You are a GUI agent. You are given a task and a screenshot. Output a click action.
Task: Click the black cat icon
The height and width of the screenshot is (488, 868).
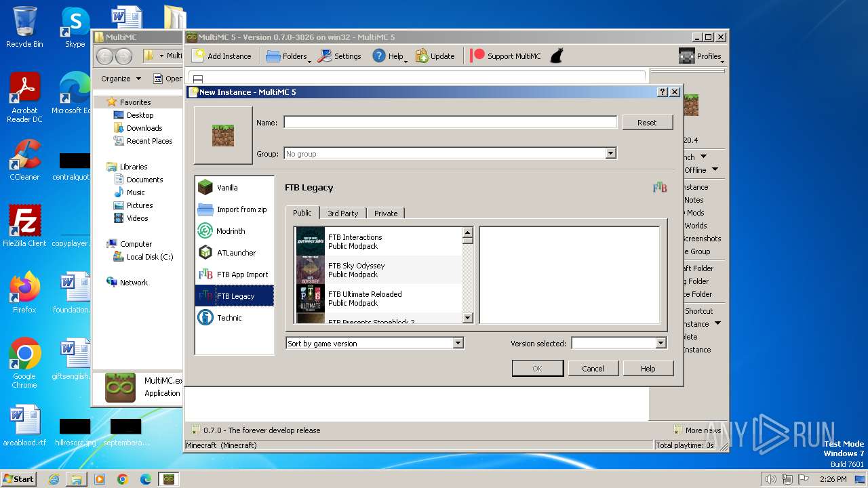pos(556,56)
